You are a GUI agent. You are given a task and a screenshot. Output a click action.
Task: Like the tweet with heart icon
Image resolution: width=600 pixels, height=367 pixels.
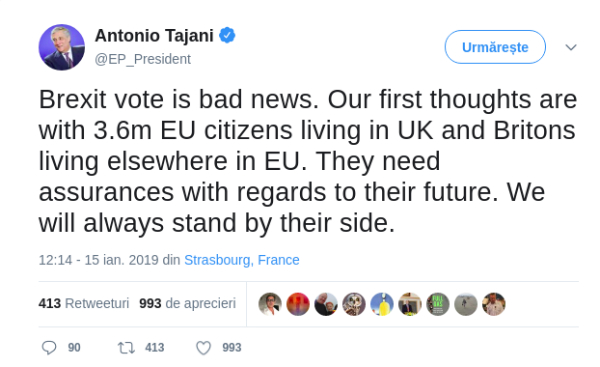pyautogui.click(x=204, y=347)
